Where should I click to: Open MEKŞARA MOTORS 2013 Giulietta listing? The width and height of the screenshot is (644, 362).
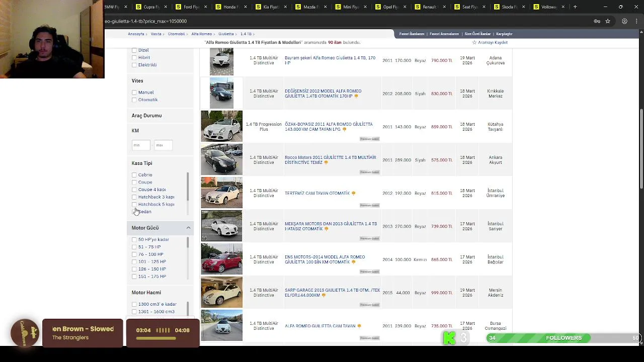pos(331,226)
